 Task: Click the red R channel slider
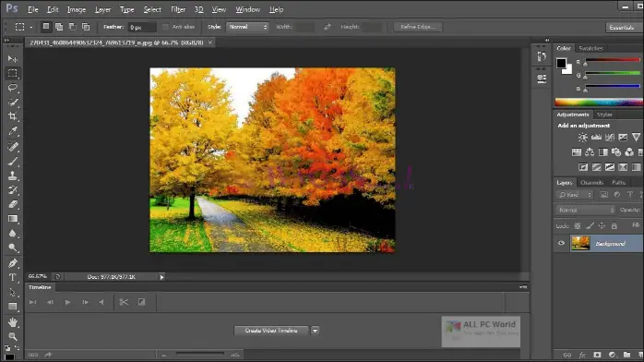pos(612,60)
